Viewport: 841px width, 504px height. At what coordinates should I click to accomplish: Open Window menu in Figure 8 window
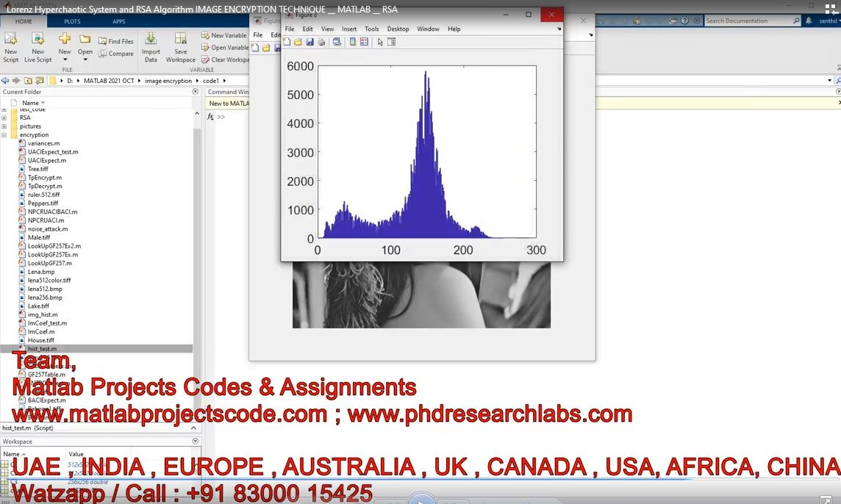[x=428, y=29]
